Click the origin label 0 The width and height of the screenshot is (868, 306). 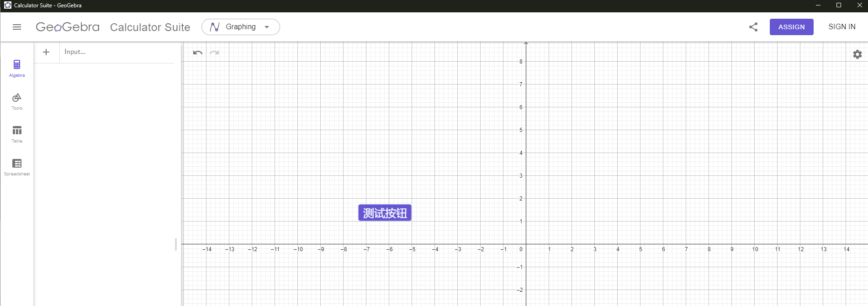521,249
